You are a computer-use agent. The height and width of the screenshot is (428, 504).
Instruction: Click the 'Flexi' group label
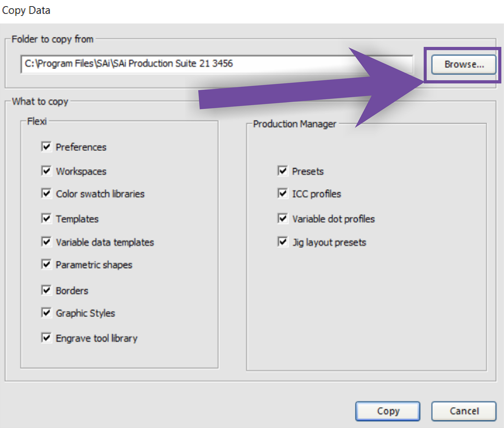pyautogui.click(x=37, y=121)
